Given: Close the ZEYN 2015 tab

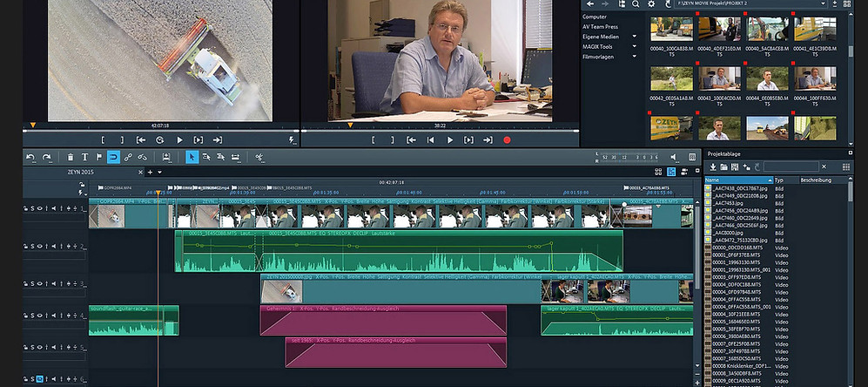Looking at the screenshot, I should coord(140,172).
